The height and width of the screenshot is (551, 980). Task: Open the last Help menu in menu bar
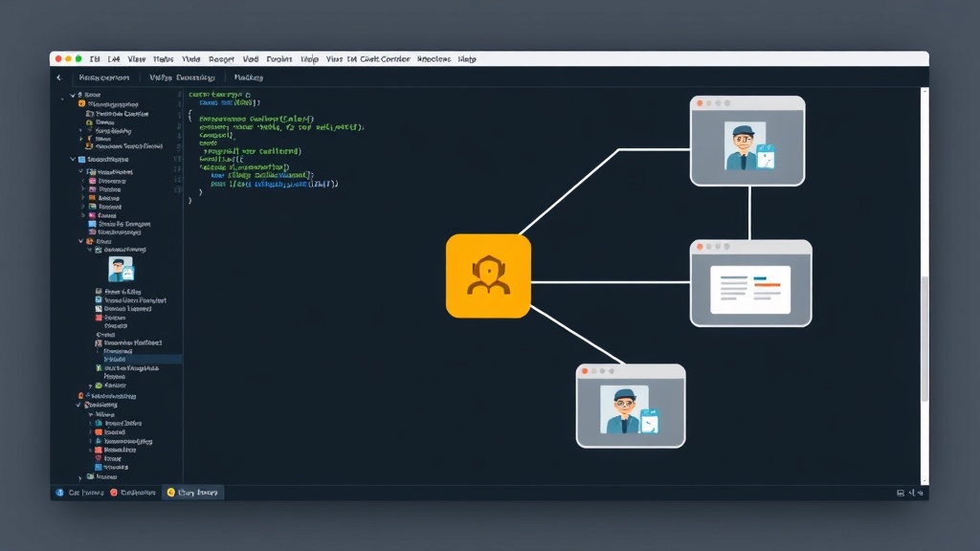pos(467,59)
